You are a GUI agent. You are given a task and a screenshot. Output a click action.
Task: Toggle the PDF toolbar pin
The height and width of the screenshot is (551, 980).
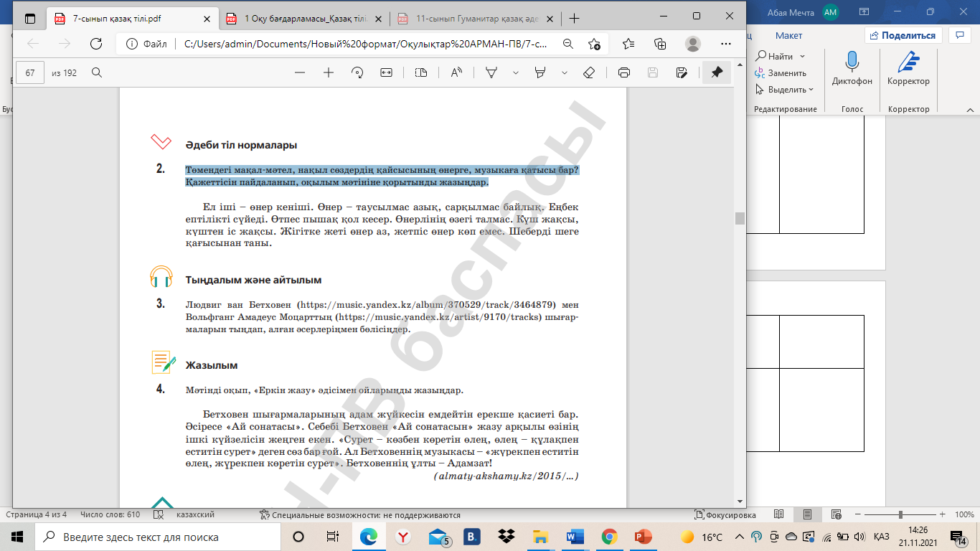(717, 72)
